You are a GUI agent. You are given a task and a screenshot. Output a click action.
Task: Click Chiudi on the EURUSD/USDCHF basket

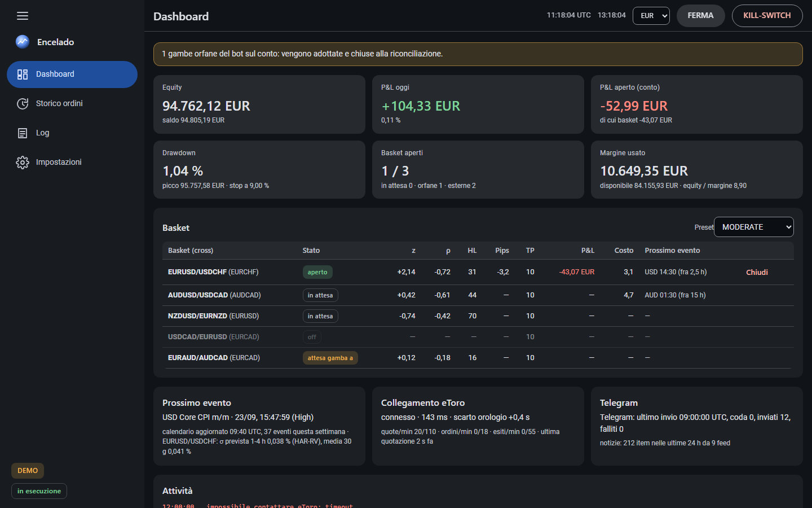pyautogui.click(x=757, y=273)
